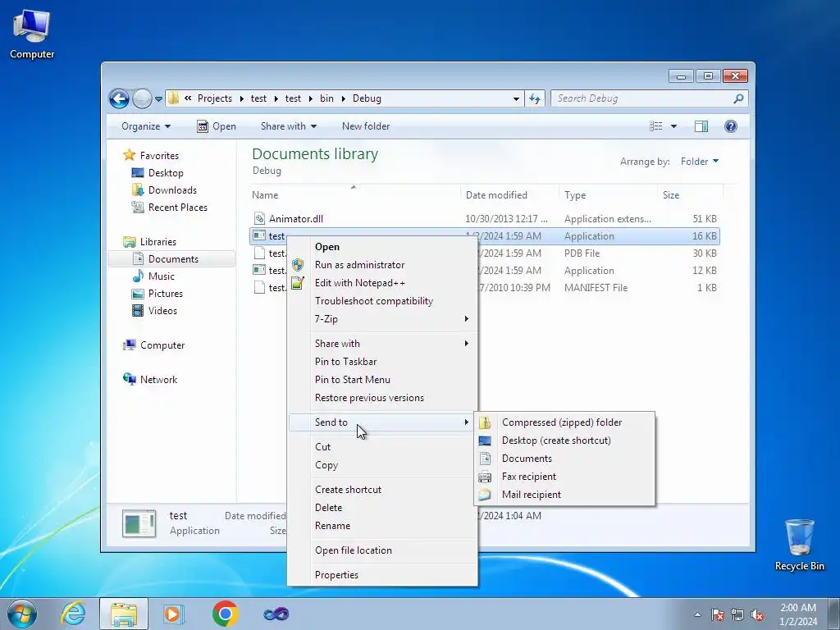Click bin in the address breadcrumb
Screen dimensions: 840x630
tap(326, 98)
